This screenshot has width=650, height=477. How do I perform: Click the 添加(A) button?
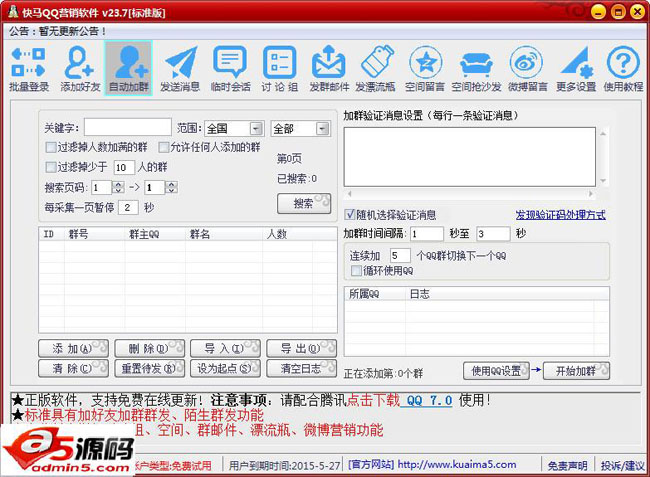[x=73, y=349]
